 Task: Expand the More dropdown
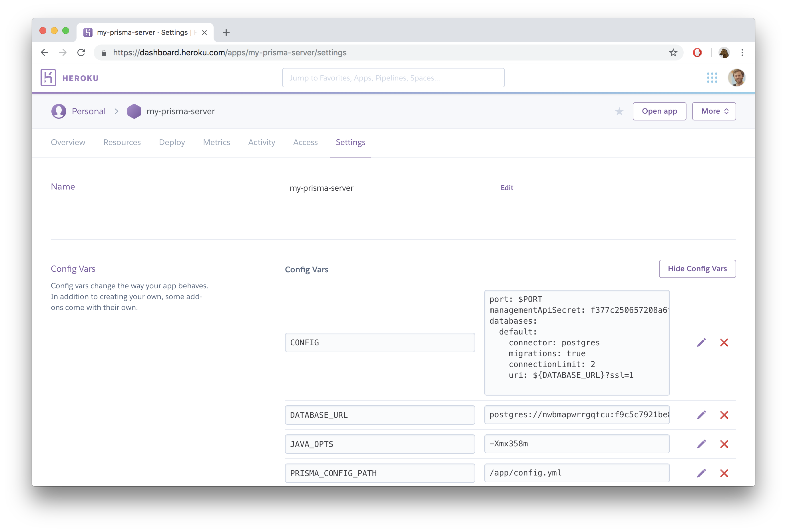[x=714, y=111]
